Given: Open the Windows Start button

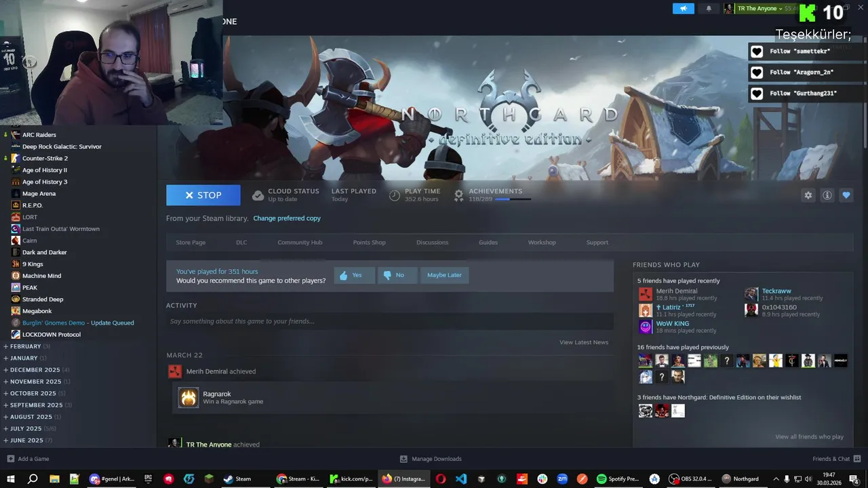Looking at the screenshot, I should 10,479.
